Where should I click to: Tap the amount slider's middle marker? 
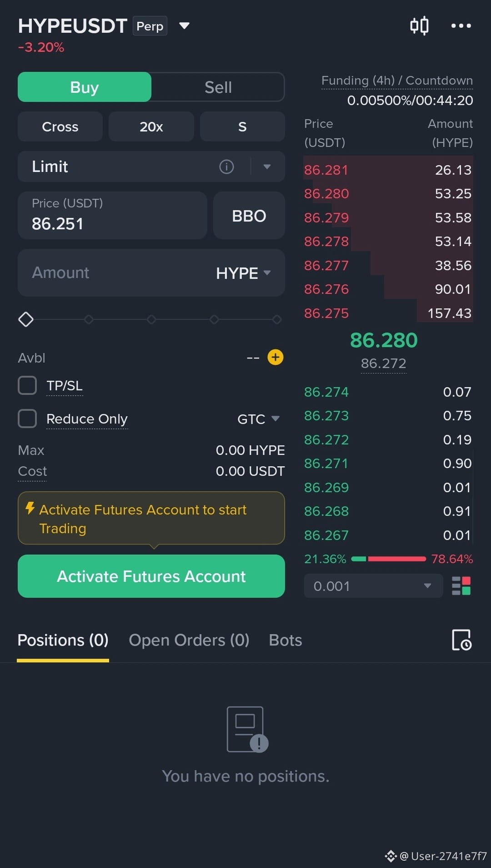(151, 319)
